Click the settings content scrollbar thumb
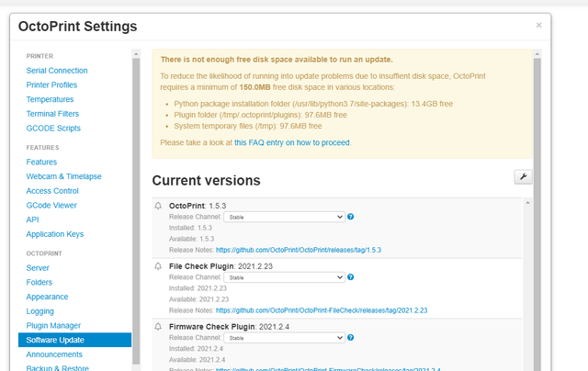The height and width of the screenshot is (371, 588). pos(537,214)
